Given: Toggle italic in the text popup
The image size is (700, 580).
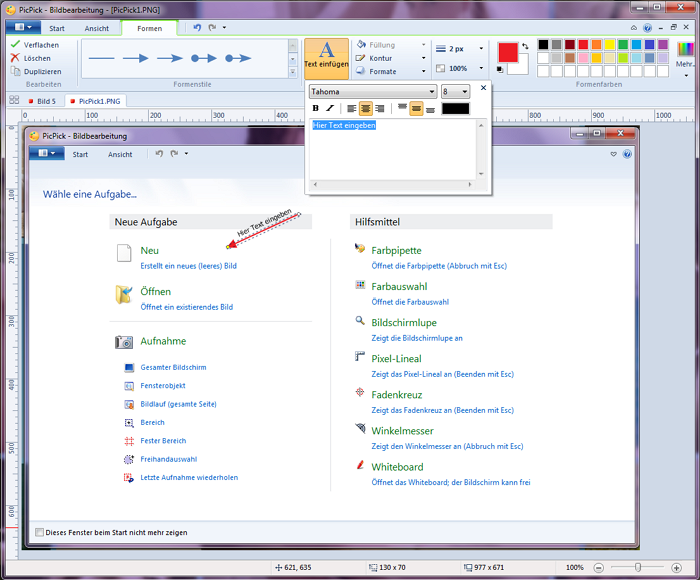Looking at the screenshot, I should click(330, 108).
